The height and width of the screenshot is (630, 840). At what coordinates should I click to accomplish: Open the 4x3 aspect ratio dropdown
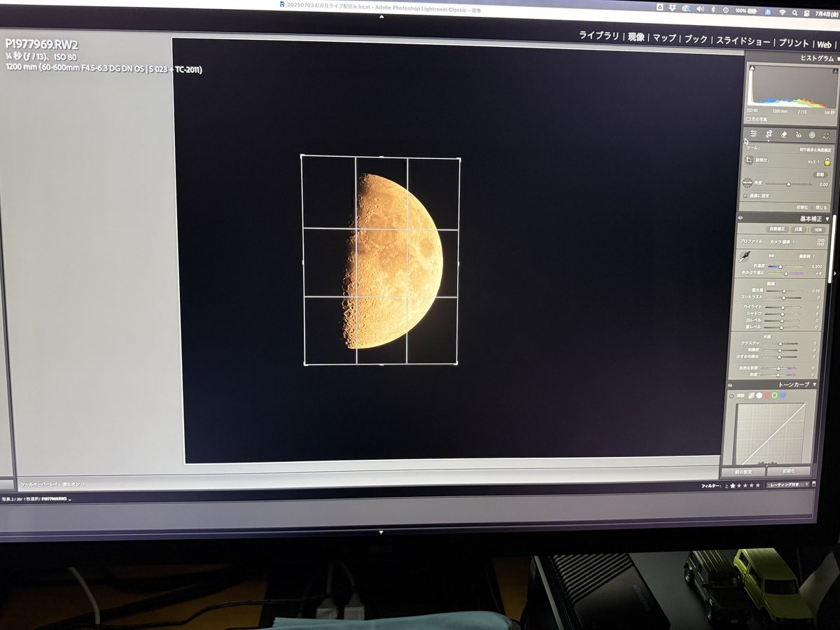tap(812, 162)
